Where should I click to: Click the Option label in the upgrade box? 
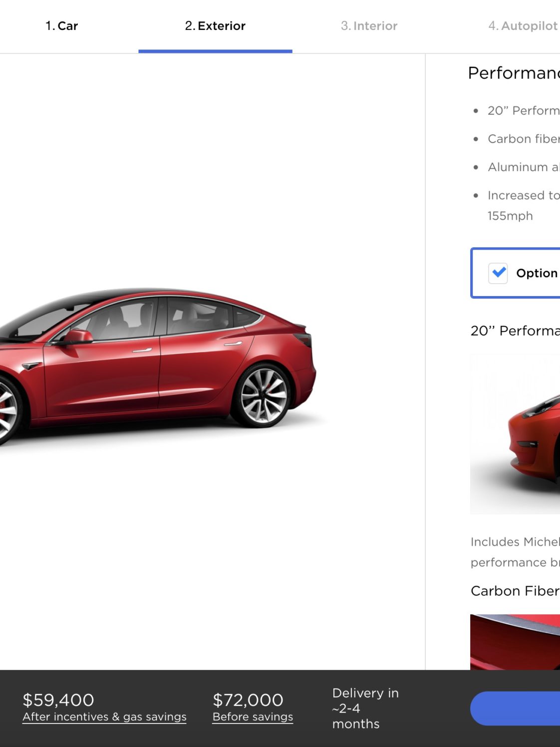pyautogui.click(x=537, y=273)
